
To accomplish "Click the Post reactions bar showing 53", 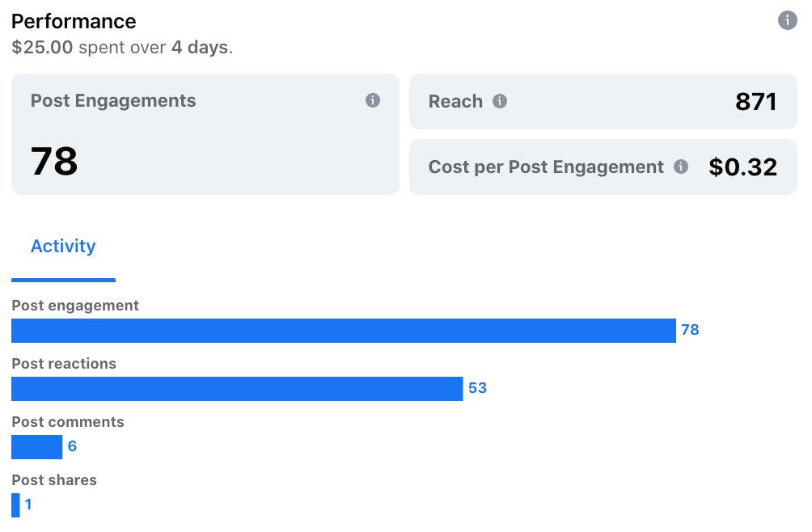I will [x=237, y=389].
